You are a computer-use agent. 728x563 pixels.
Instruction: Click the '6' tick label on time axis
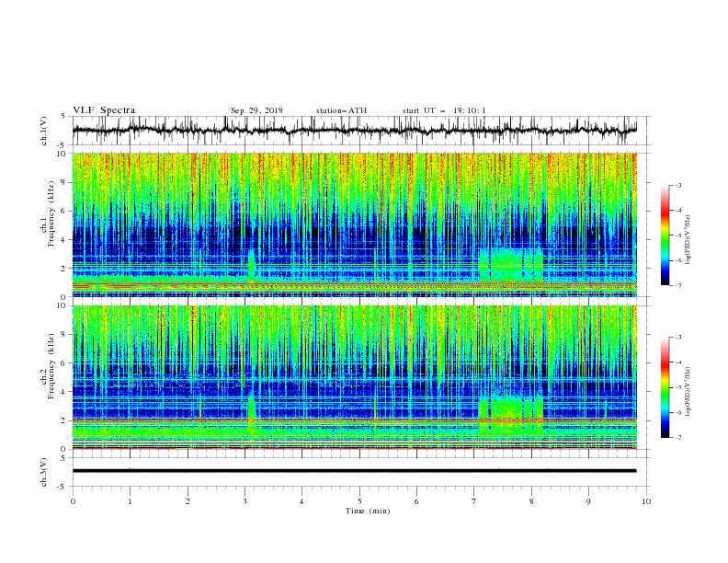pyautogui.click(x=416, y=501)
